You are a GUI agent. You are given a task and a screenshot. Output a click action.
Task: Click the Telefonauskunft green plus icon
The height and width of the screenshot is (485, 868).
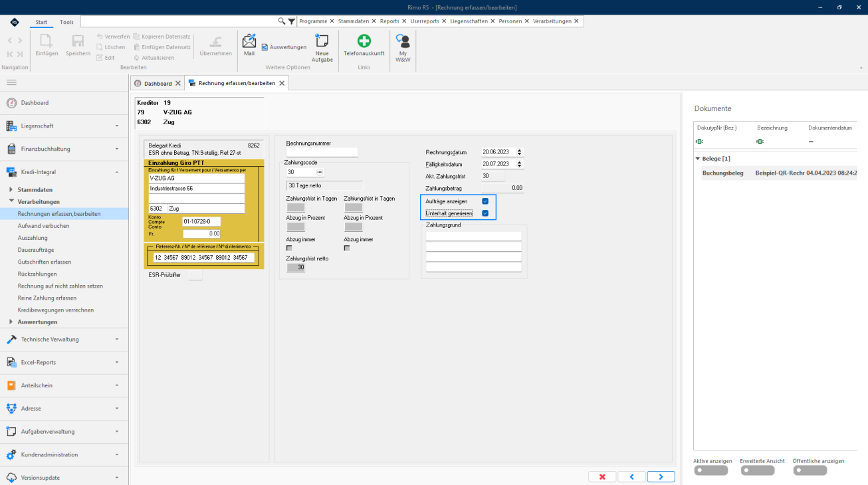(x=364, y=41)
